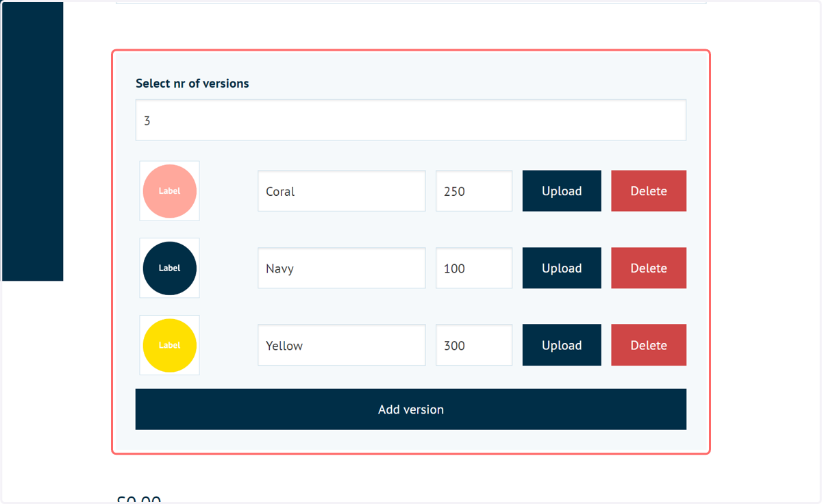Upload artwork for the Coral version
Screen dimensions: 822x504
[562, 191]
